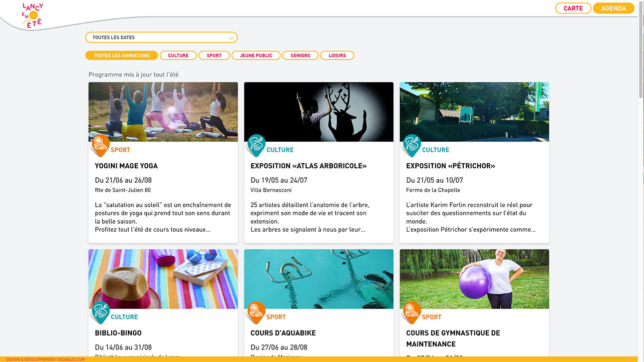Open the Yogini Mage Yoga title
Screen dimensions: 644x362
coord(126,166)
